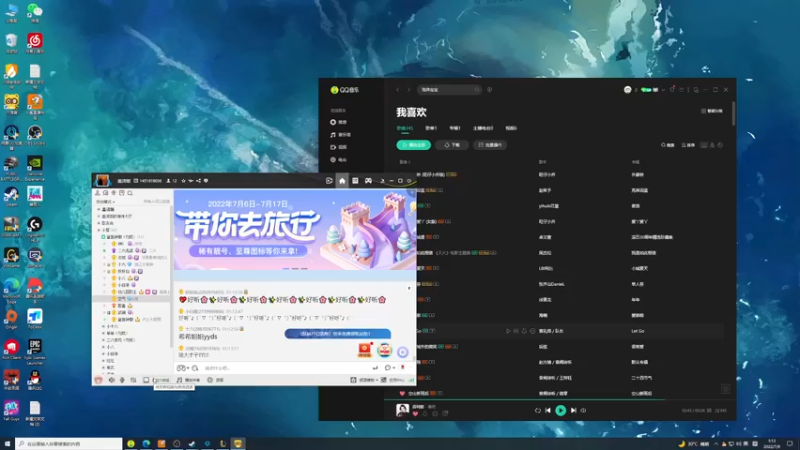Open Epic Games Launcher desktop shortcut

[35, 351]
